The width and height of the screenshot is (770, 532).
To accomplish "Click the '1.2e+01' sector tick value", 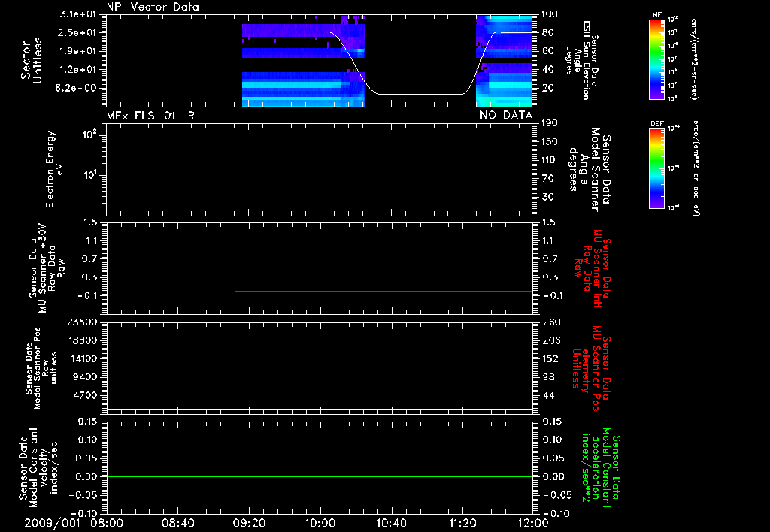I will (78, 70).
